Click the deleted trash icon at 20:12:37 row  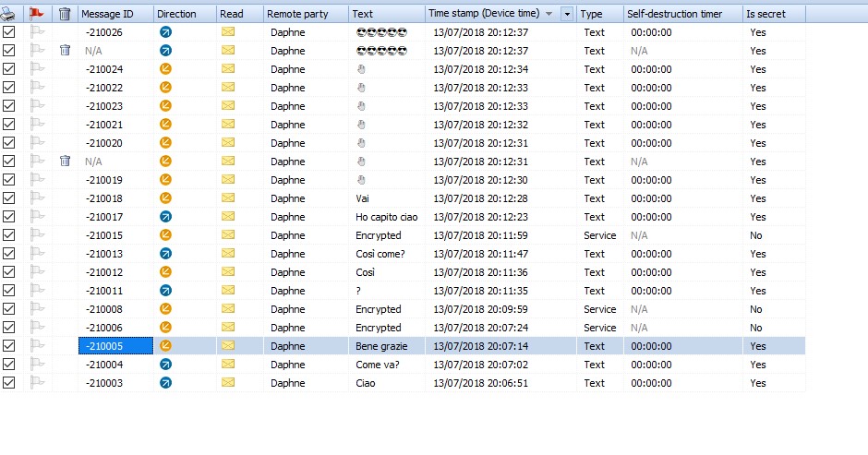(65, 51)
